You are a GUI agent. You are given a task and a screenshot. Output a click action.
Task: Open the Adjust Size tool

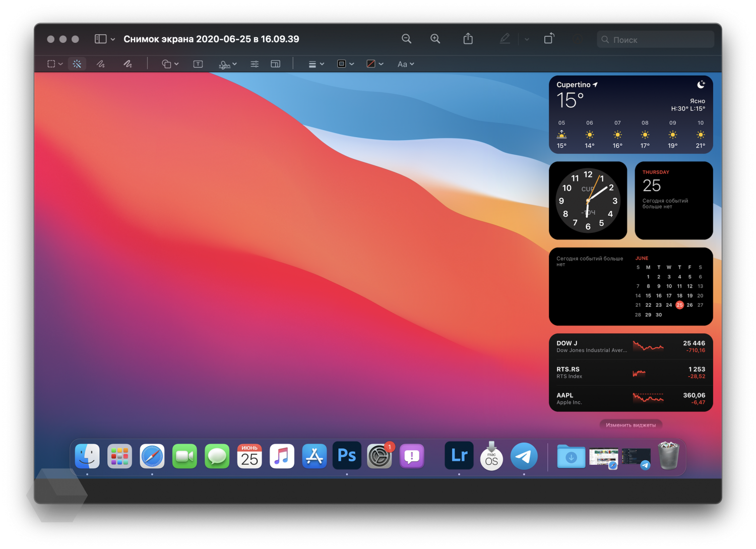[x=275, y=64]
